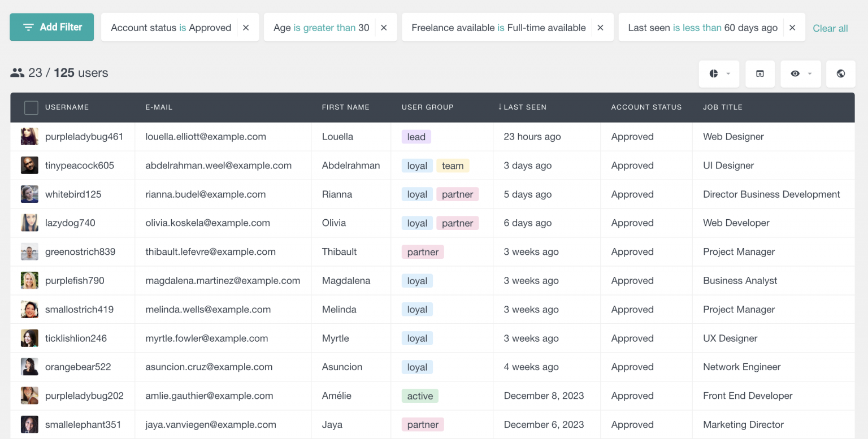
Task: Click the partner tag in Thibault's row
Action: (x=423, y=252)
